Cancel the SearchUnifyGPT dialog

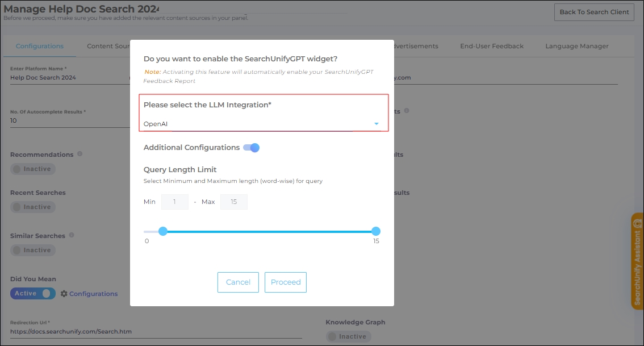pos(238,282)
